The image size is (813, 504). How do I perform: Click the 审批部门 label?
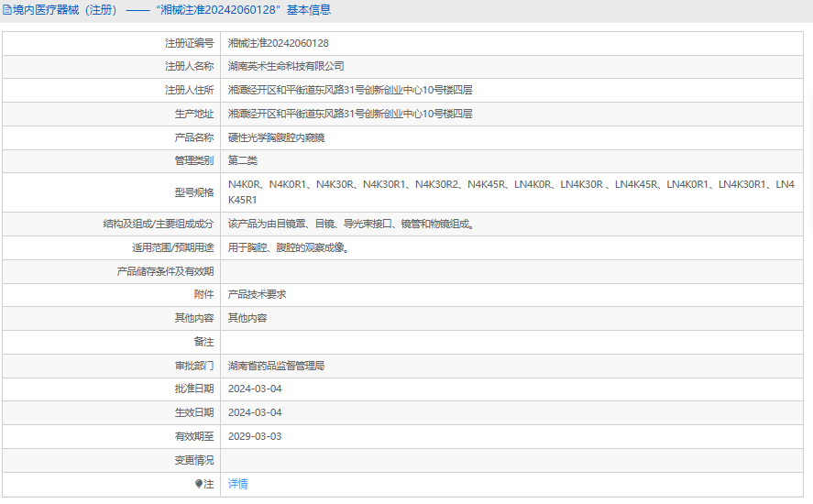pyautogui.click(x=194, y=366)
